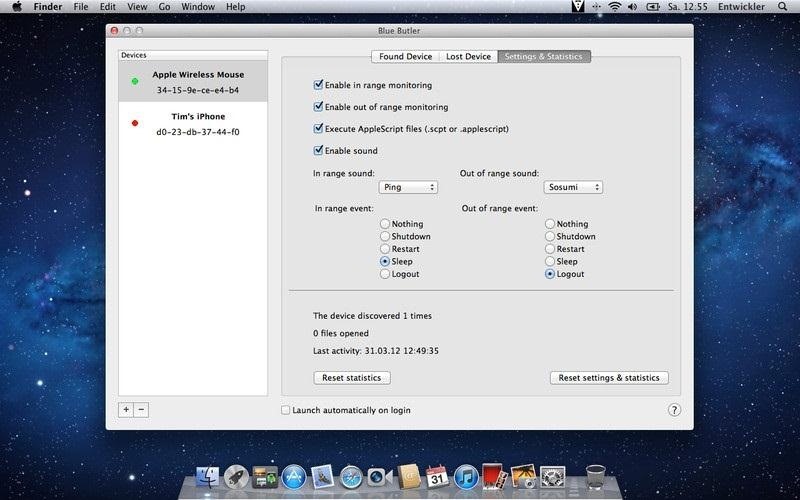Toggle Enable out of range monitoring

point(318,107)
